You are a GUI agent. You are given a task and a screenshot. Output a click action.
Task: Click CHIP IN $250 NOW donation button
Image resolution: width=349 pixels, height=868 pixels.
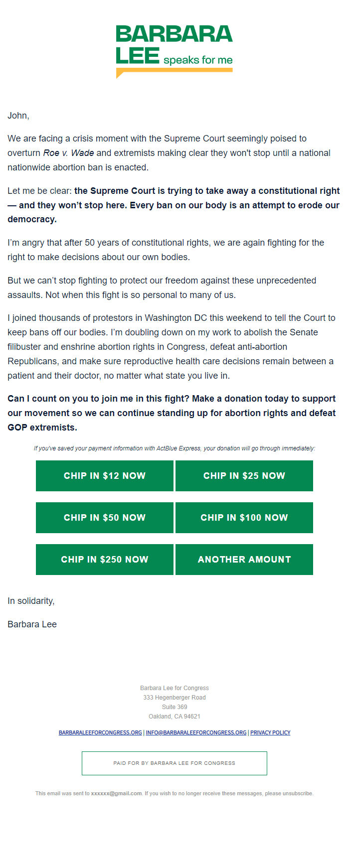click(x=105, y=560)
